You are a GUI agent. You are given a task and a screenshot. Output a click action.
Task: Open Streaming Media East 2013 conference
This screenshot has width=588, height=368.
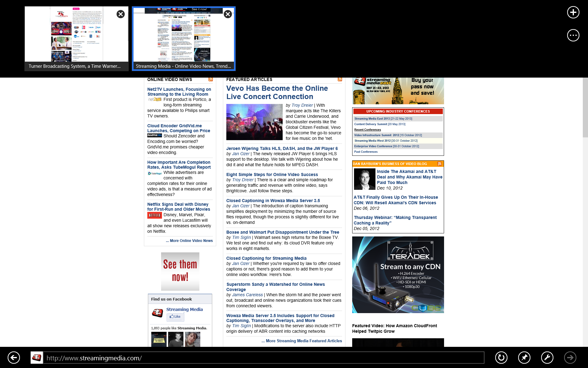click(372, 119)
